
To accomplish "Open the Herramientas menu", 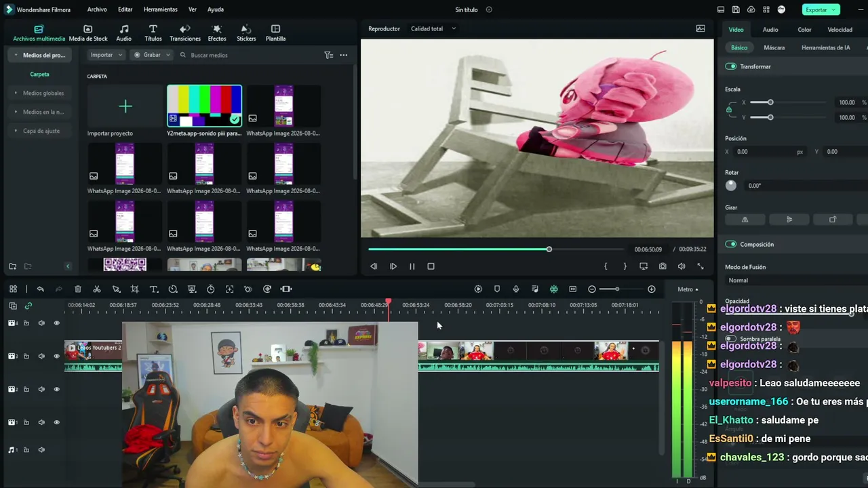I will (x=161, y=9).
